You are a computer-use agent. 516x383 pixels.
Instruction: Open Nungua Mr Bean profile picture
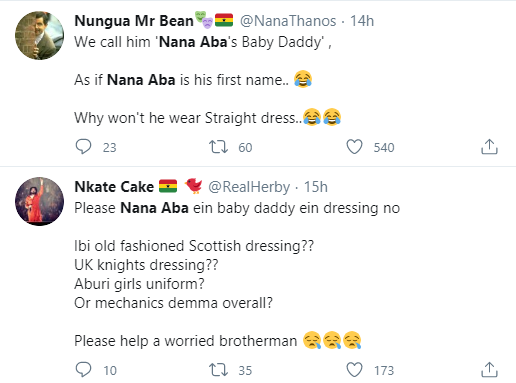coord(39,35)
